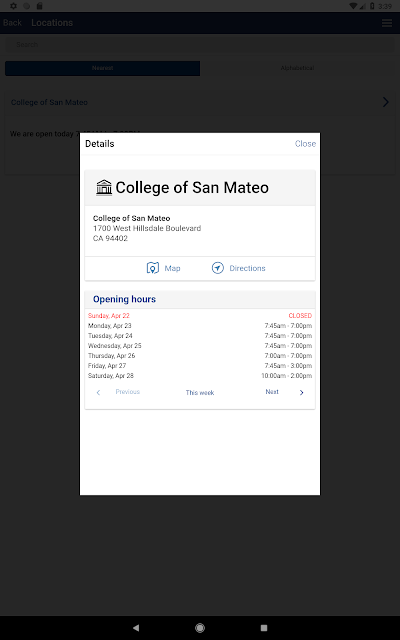Select Friday, Apr 27 row

(200, 366)
